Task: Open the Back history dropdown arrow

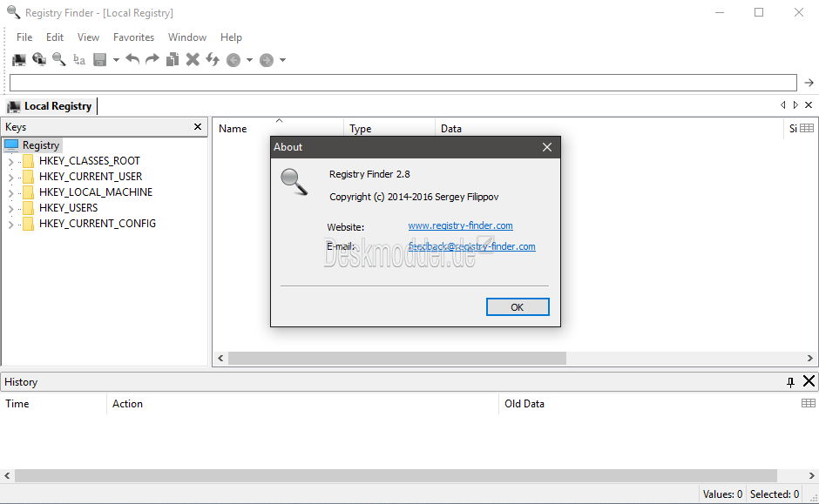Action: [250, 60]
